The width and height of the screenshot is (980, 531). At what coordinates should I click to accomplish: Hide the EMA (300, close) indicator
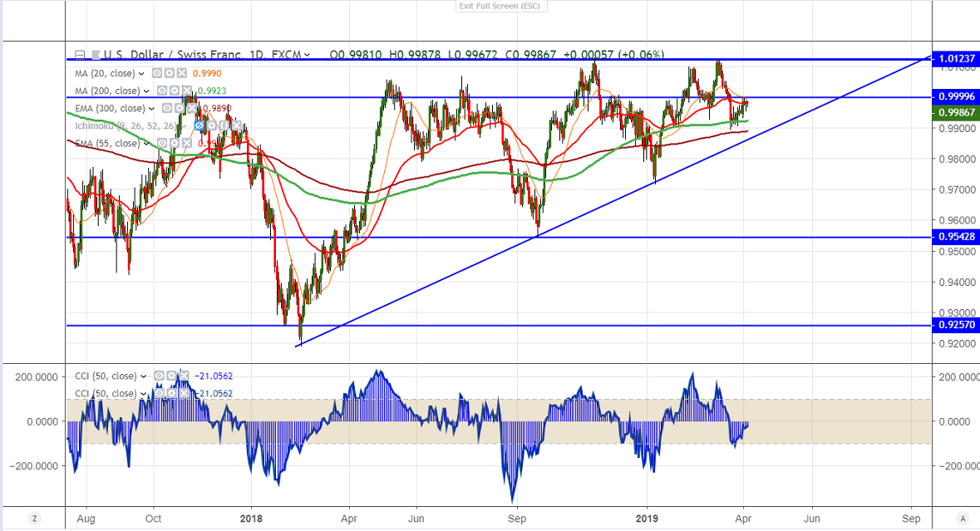167,108
